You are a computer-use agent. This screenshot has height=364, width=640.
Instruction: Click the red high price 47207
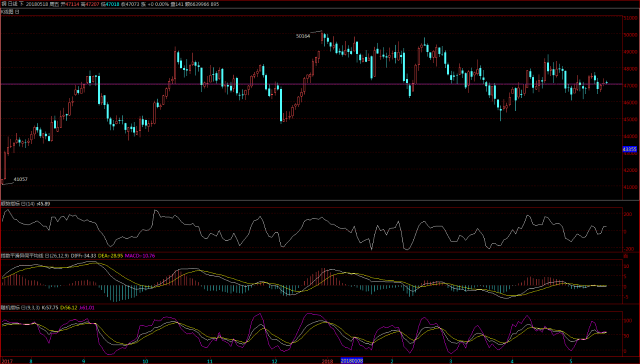point(92,4)
